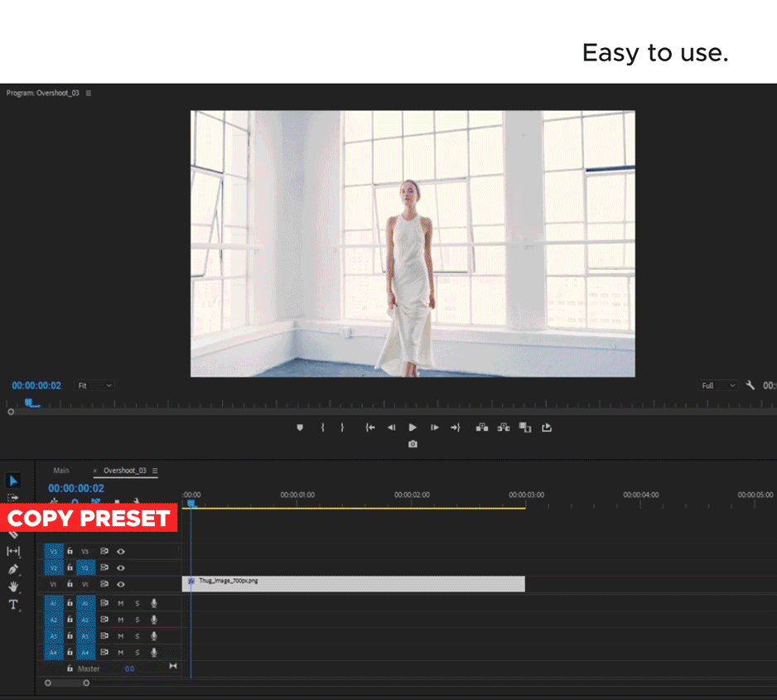This screenshot has width=777, height=700.
Task: Select the Selection arrow tool
Action: pyautogui.click(x=13, y=480)
